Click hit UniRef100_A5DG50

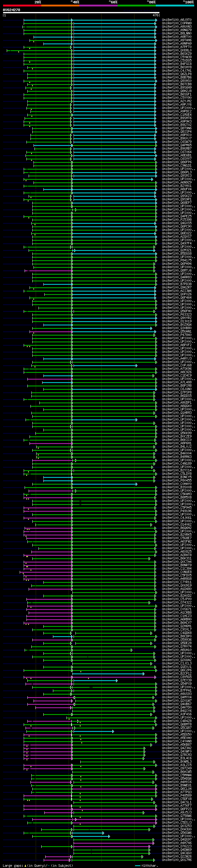pyautogui.click(x=177, y=734)
